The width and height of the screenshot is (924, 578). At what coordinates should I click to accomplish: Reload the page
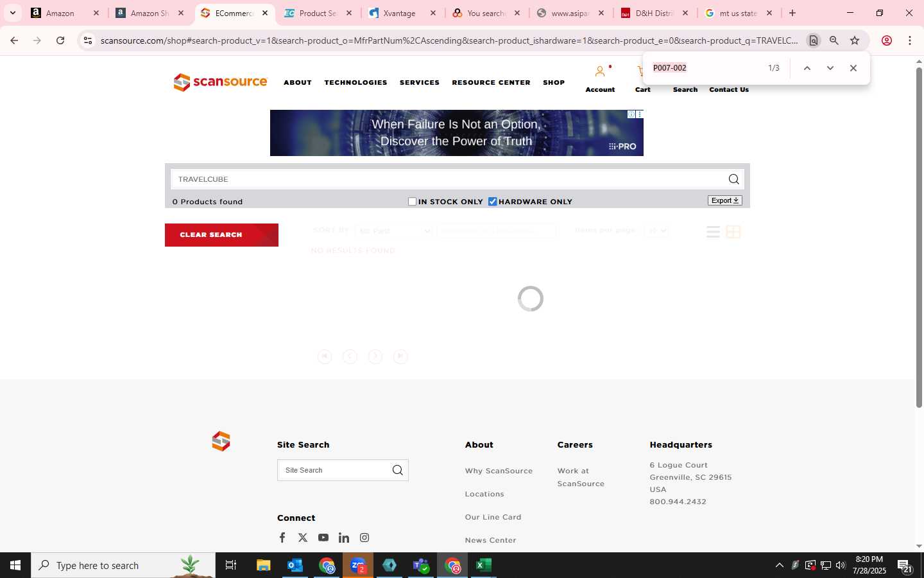[x=60, y=40]
